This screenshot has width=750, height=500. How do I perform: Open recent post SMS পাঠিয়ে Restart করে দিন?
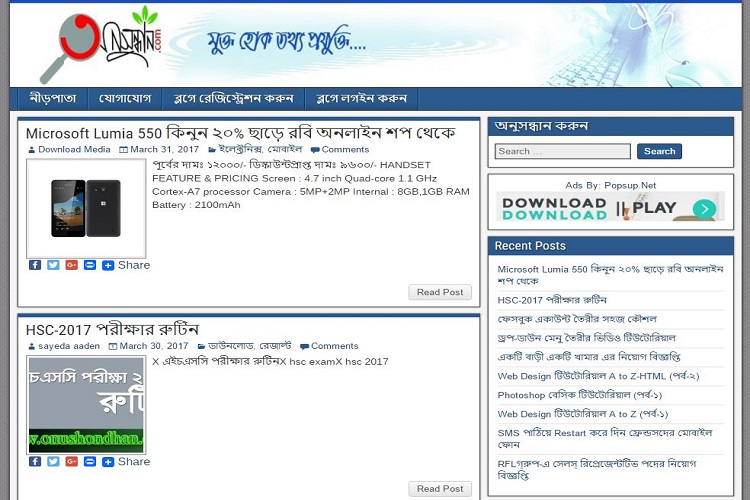point(605,439)
